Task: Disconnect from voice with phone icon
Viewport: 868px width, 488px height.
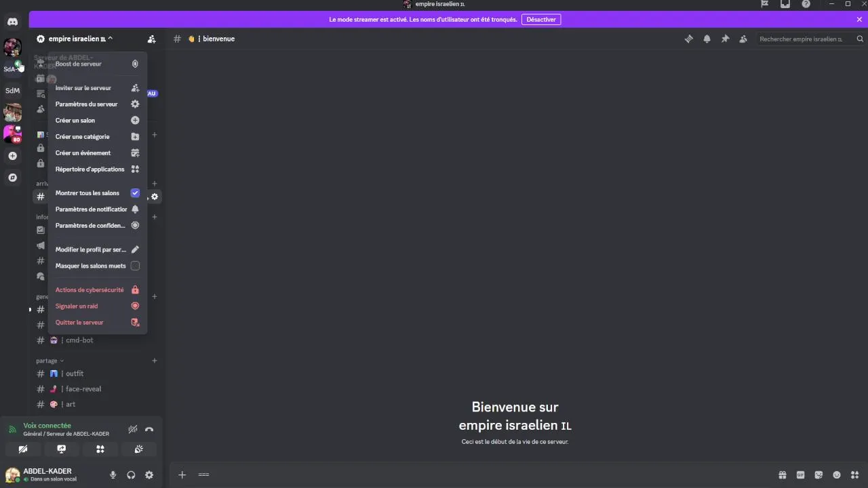Action: 149,430
